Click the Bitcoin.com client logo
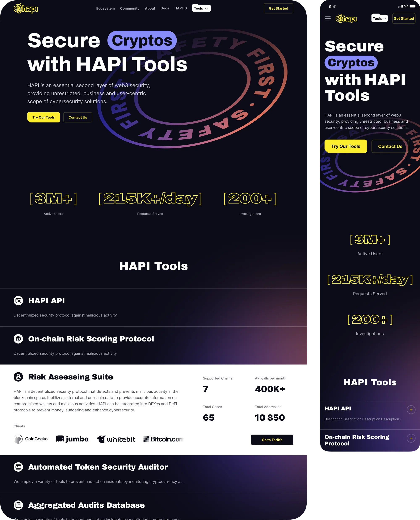Viewport: 420px width, 520px height. tap(164, 439)
